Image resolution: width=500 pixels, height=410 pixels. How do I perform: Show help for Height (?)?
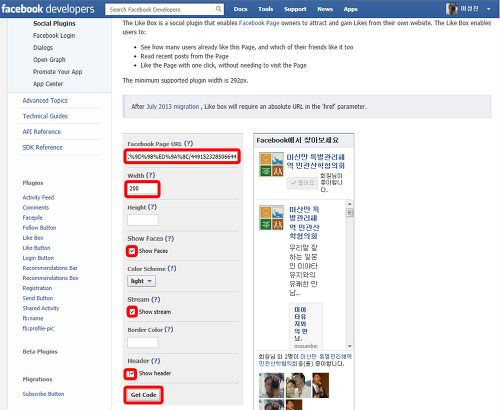coord(152,207)
